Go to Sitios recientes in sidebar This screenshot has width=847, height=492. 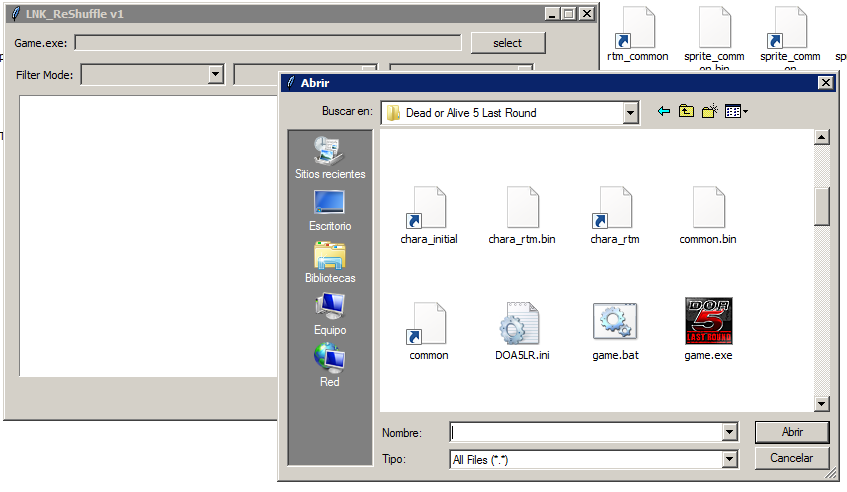(x=330, y=158)
